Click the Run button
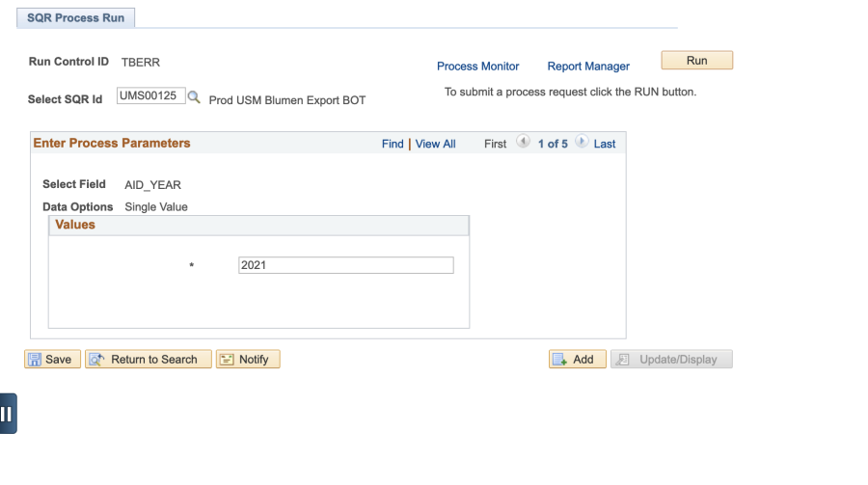Image resolution: width=868 pixels, height=485 pixels. pos(697,61)
